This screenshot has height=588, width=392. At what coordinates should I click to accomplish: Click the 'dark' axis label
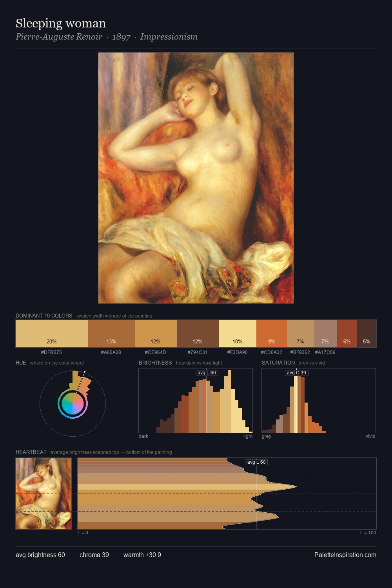coord(143,436)
